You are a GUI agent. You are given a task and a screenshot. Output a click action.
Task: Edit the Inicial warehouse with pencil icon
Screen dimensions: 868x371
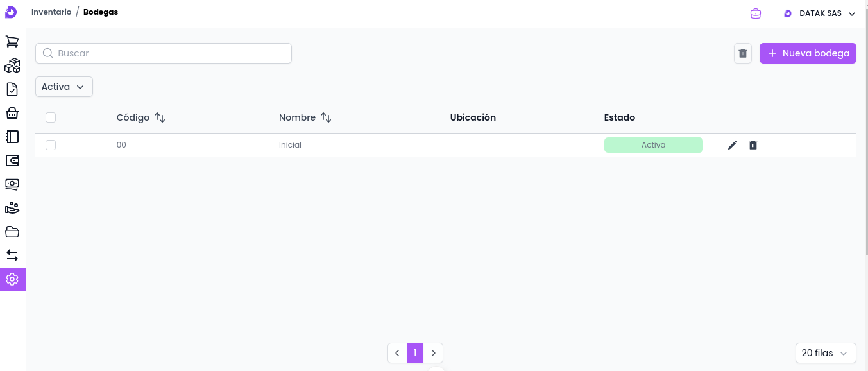click(733, 145)
